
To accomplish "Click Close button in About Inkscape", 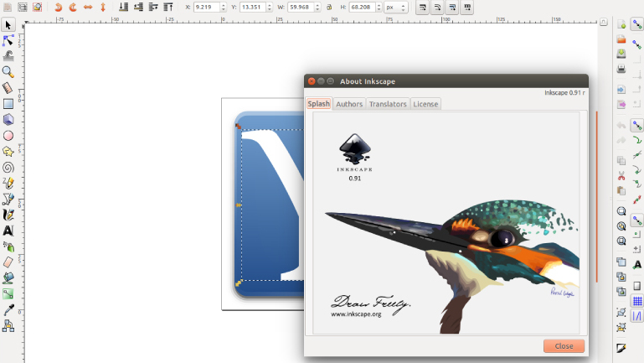I will click(564, 346).
